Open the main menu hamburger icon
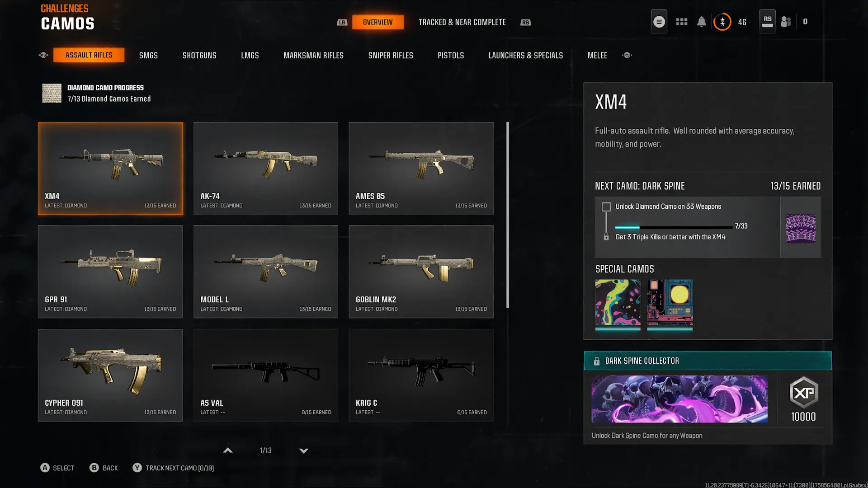The image size is (868, 488). [659, 22]
